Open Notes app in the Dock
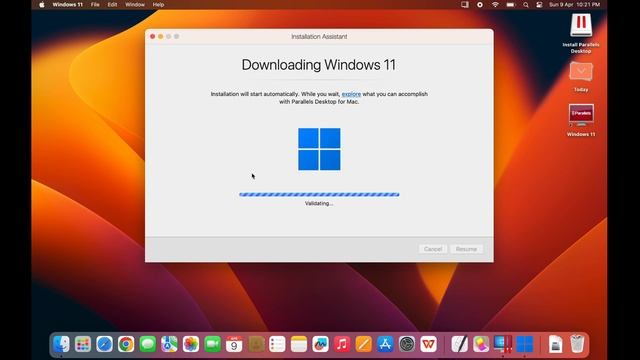640x360 pixels. pos(299,344)
